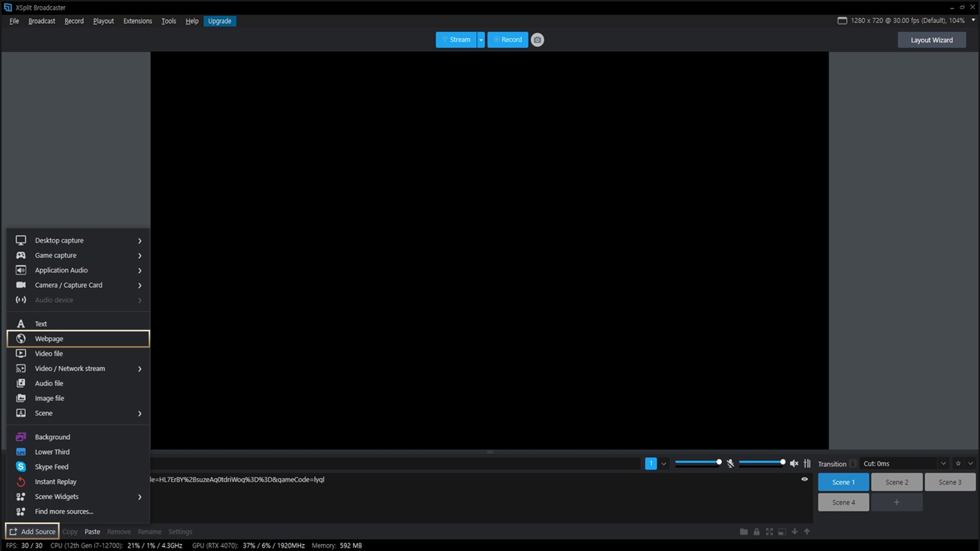
Task: Click the Instant Replay icon
Action: click(x=21, y=482)
